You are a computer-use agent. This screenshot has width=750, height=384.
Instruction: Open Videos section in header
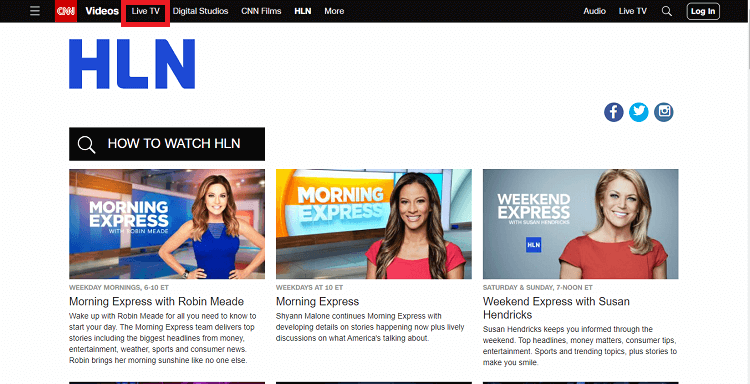coord(102,11)
